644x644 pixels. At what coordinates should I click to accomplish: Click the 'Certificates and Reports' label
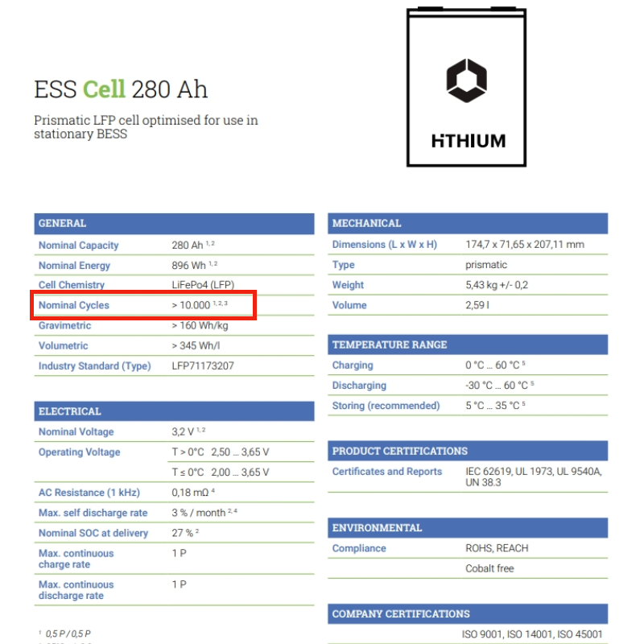point(387,472)
